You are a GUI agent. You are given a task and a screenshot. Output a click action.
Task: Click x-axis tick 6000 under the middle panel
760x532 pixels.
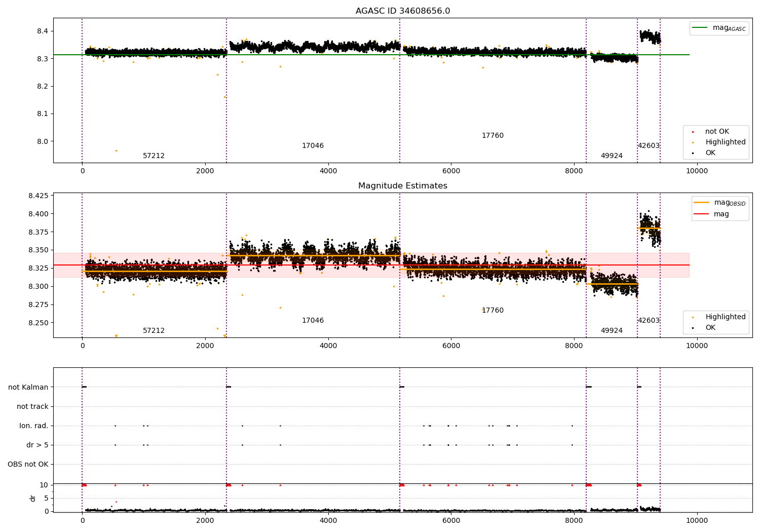tap(451, 346)
